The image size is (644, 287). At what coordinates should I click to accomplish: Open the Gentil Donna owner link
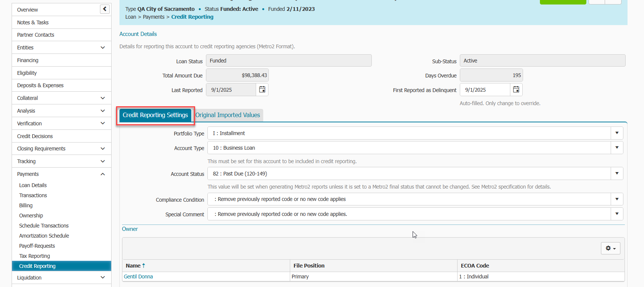click(138, 277)
